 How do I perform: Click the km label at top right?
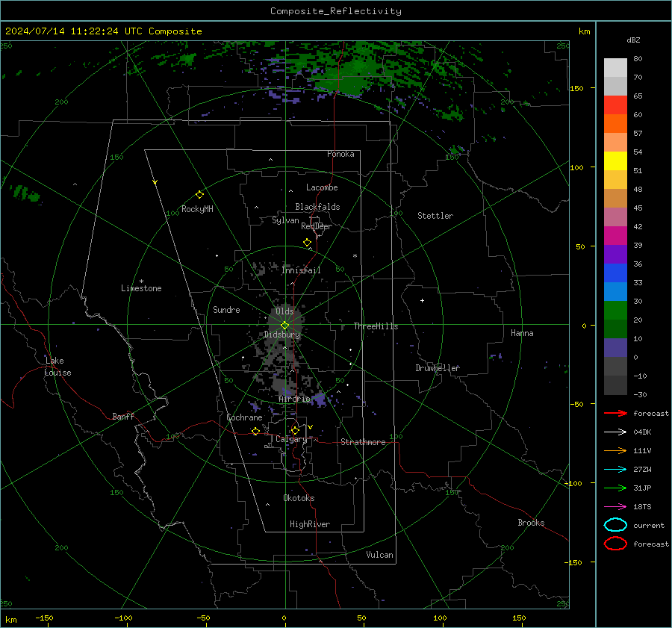pos(584,31)
